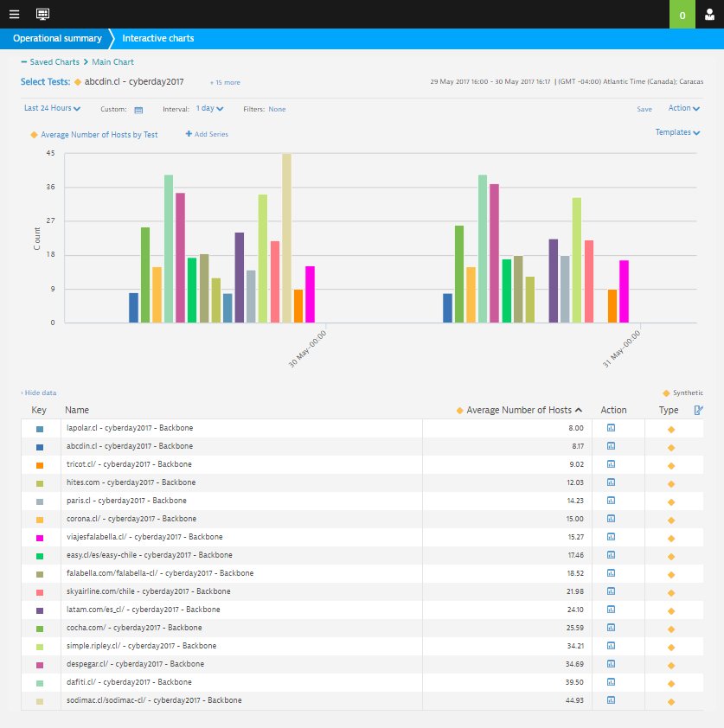Open the hamburger navigation menu
The height and width of the screenshot is (728, 724).
click(15, 14)
